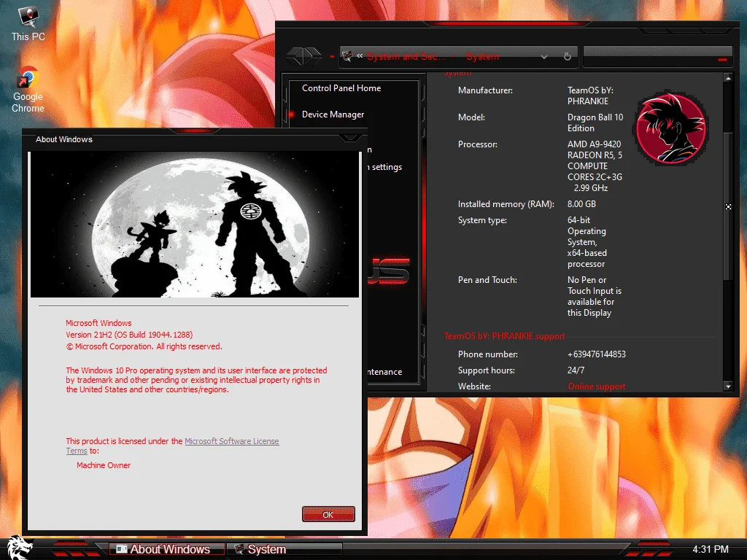This screenshot has width=747, height=560.
Task: Select the 'System and Sec...' breadcrumb
Action: pos(406,57)
